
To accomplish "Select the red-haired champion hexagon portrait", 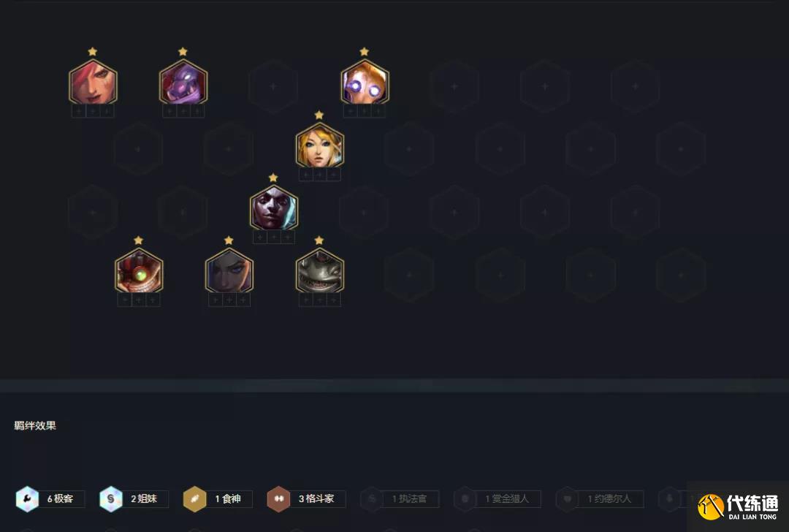I will [x=93, y=82].
